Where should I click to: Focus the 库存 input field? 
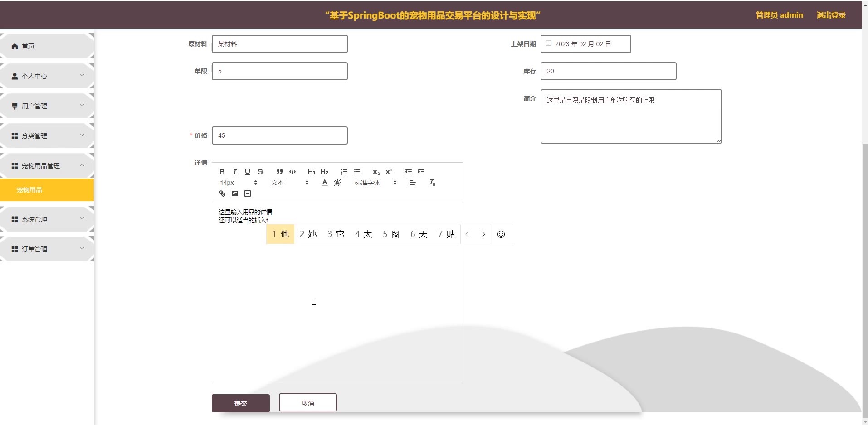(609, 71)
